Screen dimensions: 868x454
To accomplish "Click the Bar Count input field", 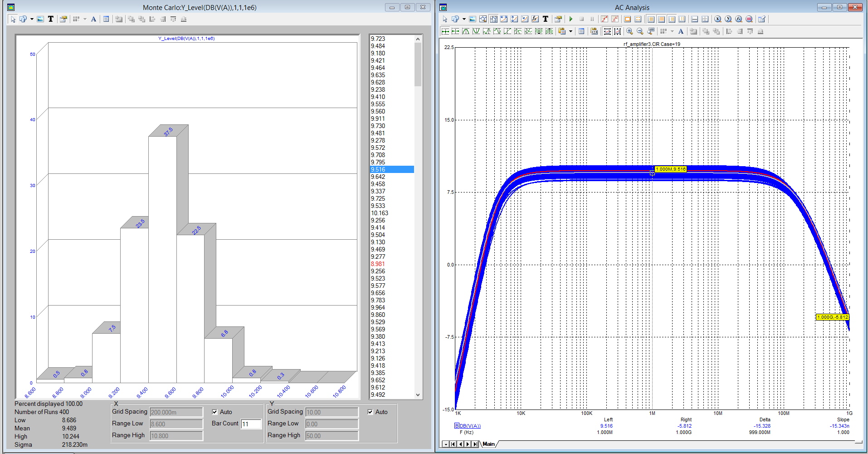I will pos(251,424).
